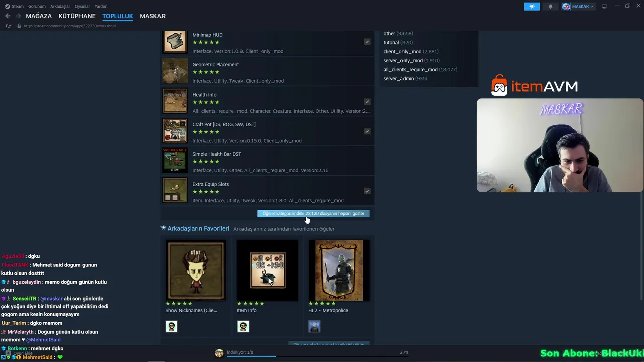Open the Minimap HUD mod thumbnail
The image size is (644, 362).
click(175, 41)
